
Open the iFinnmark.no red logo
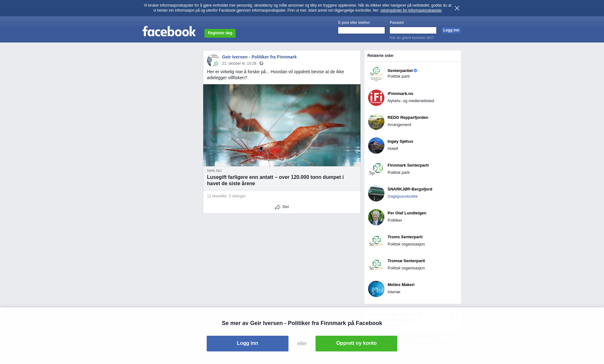376,98
